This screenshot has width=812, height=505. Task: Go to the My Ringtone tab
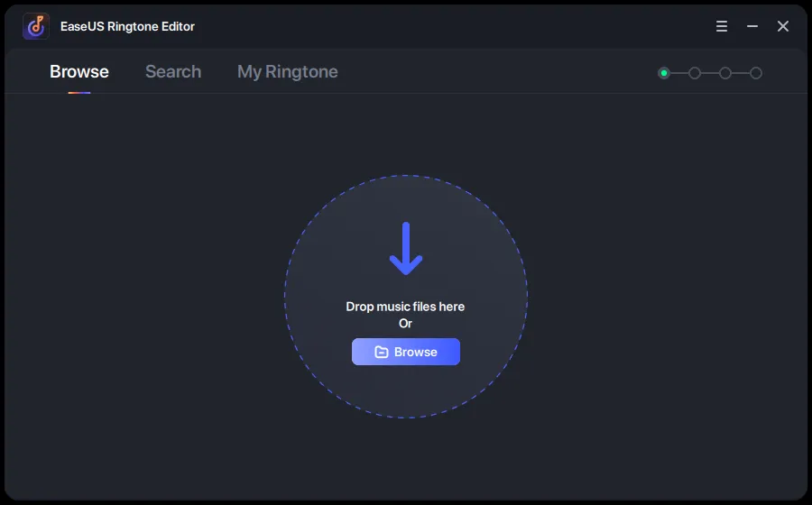(287, 72)
